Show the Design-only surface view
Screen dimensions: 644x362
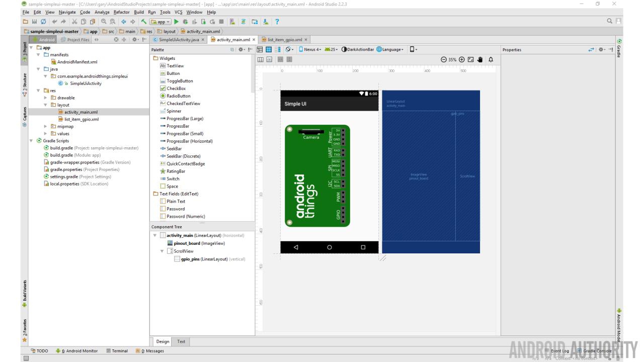click(x=261, y=49)
